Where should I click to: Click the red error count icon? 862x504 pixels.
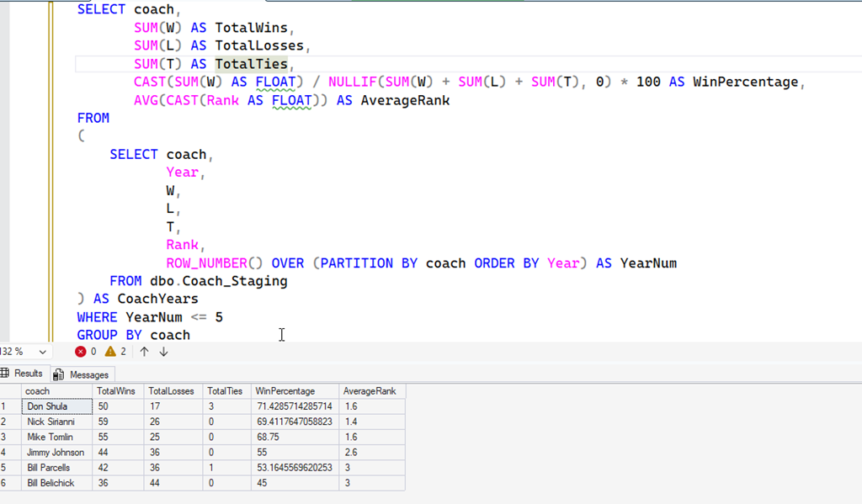pyautogui.click(x=81, y=352)
